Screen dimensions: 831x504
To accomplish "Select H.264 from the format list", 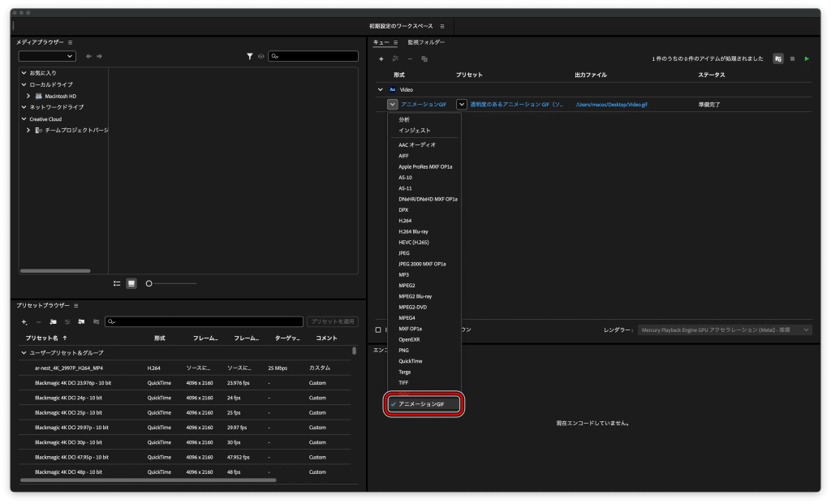I will coord(405,221).
